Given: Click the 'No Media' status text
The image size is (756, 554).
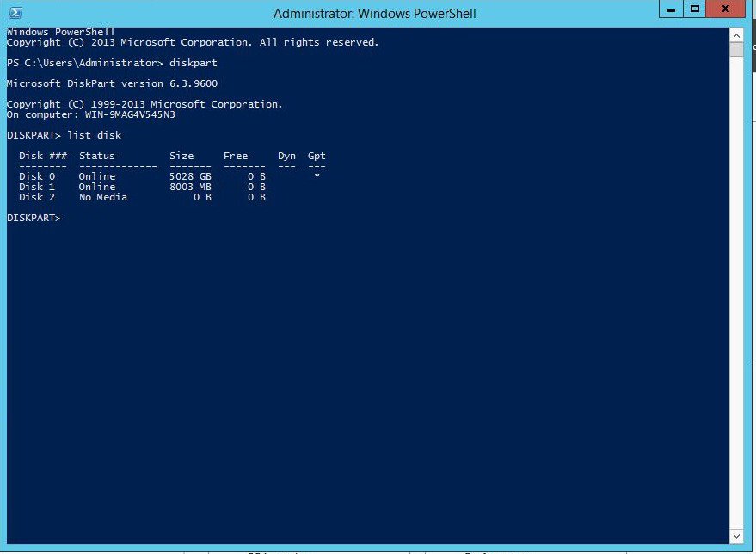Looking at the screenshot, I should (x=103, y=197).
